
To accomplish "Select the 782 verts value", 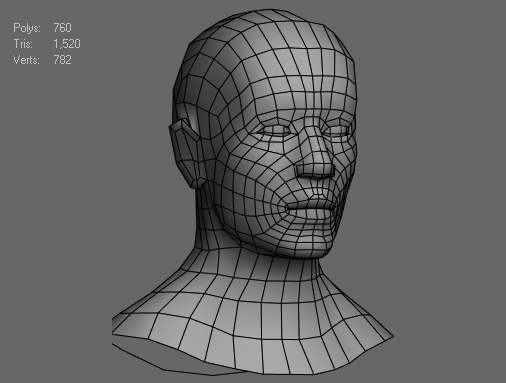I will [62, 60].
